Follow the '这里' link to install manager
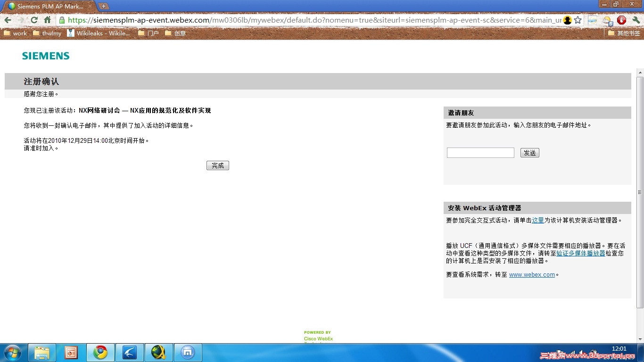Screen dimensions: 644x362 pyautogui.click(x=538, y=220)
